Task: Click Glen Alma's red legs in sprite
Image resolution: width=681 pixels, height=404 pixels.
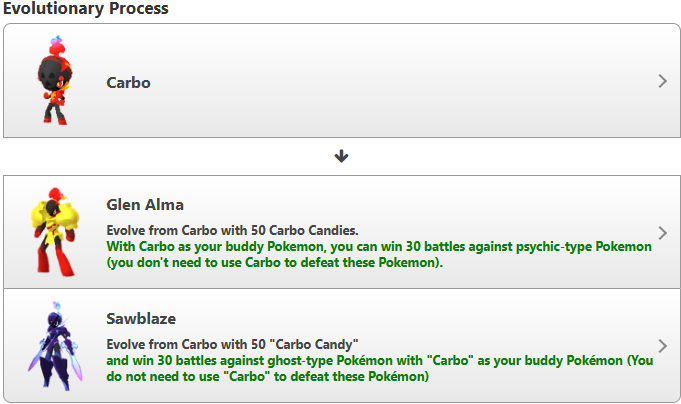Action: coord(55,260)
